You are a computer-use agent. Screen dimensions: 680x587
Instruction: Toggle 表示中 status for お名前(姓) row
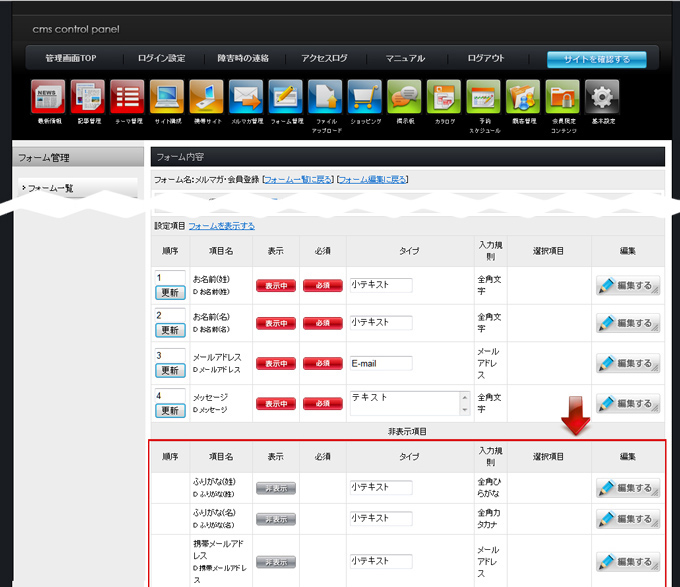tap(276, 285)
